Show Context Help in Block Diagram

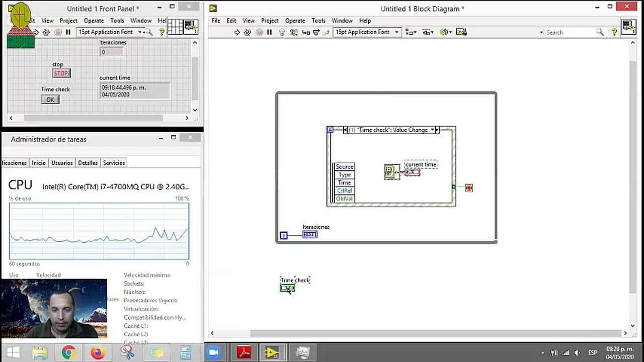[614, 32]
